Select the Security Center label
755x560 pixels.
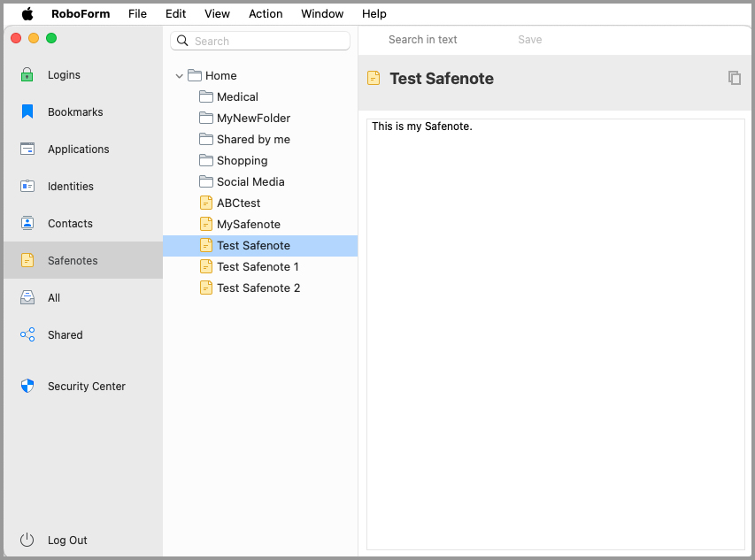(x=86, y=387)
